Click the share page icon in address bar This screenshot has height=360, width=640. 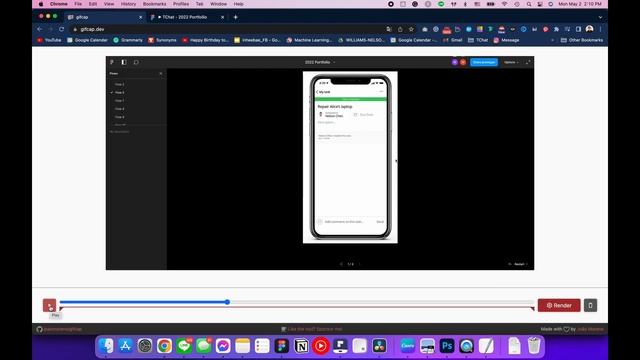coord(400,29)
